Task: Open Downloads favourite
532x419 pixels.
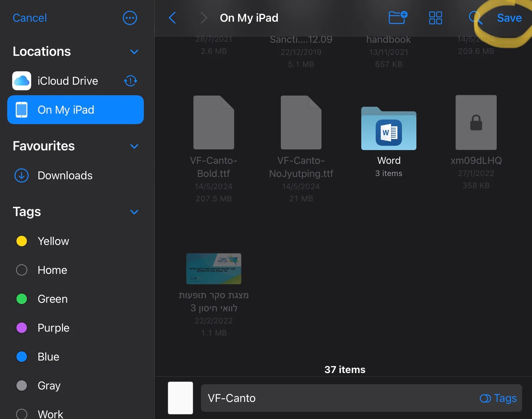Action: (x=76, y=175)
